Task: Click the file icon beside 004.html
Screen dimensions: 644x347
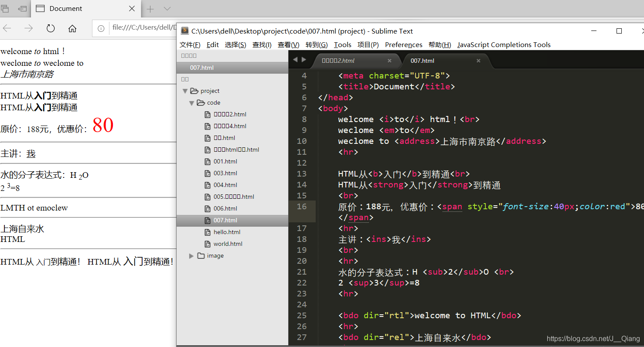Action: 208,185
